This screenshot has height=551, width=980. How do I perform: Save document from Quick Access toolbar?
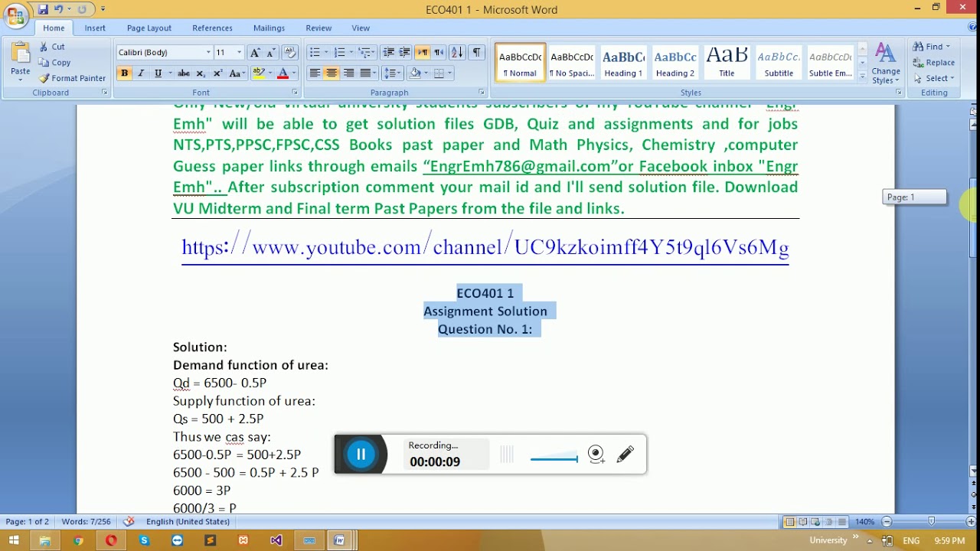click(x=43, y=9)
